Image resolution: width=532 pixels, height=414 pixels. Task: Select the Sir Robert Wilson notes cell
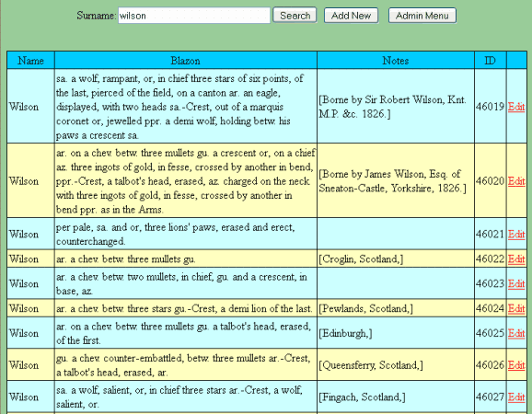396,106
